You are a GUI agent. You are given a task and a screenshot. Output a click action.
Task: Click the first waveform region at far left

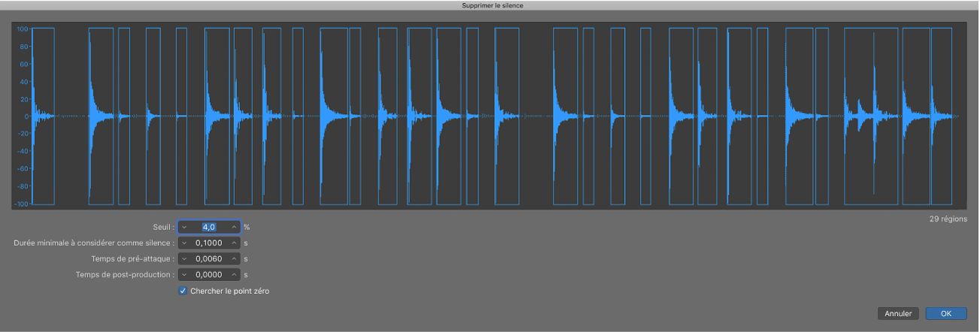point(44,116)
